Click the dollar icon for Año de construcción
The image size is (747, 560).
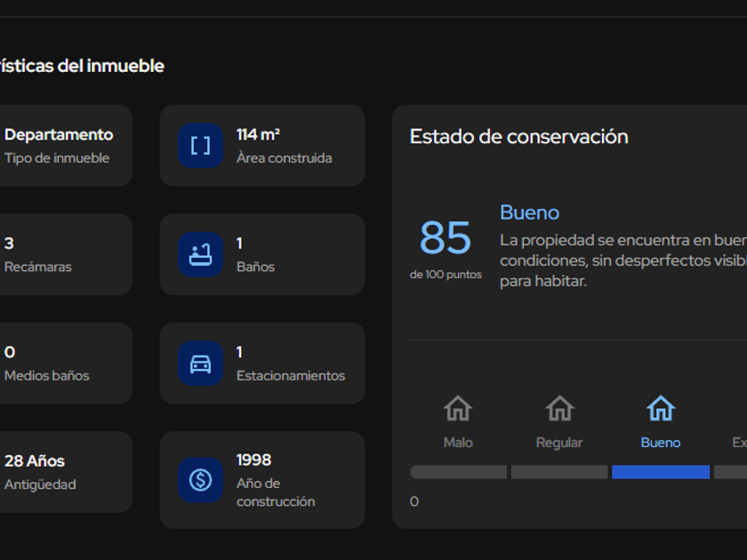pyautogui.click(x=201, y=480)
